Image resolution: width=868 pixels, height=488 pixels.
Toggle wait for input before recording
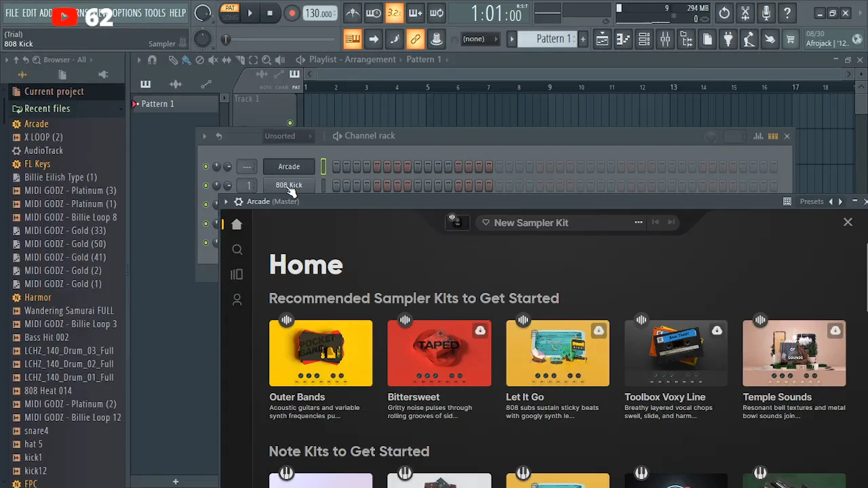pyautogui.click(x=374, y=13)
